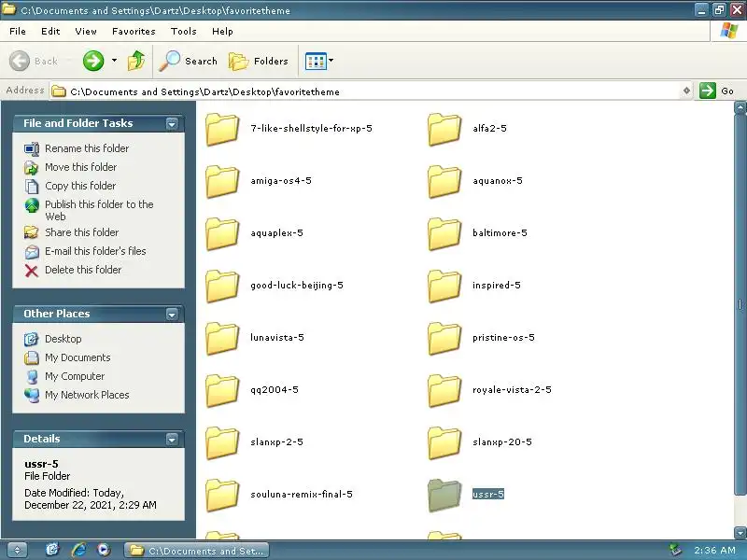
Task: Go to My Computer
Action: click(75, 376)
